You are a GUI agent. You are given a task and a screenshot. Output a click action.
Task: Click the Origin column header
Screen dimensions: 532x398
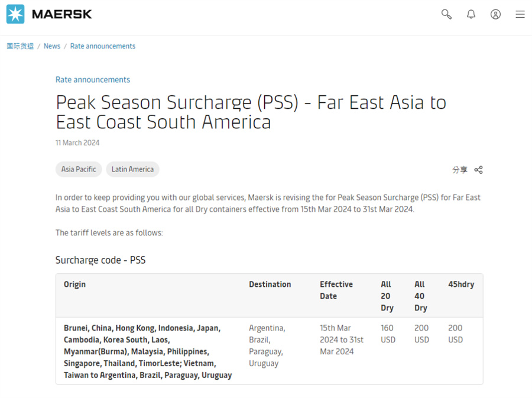point(74,284)
